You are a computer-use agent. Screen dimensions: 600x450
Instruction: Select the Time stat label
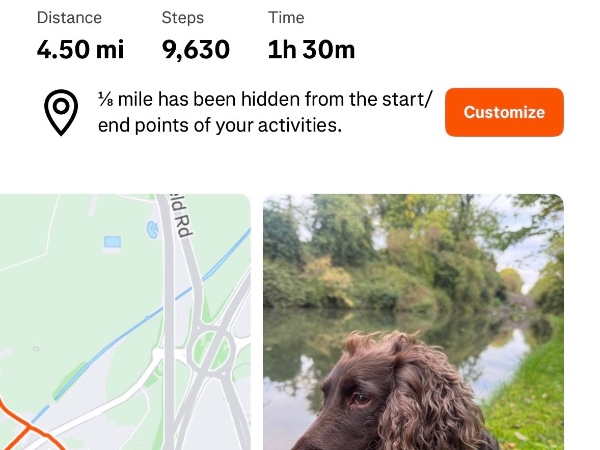pos(286,18)
